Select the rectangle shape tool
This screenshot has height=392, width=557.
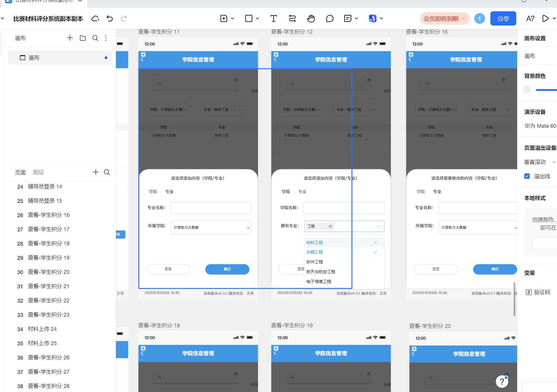pyautogui.click(x=249, y=19)
